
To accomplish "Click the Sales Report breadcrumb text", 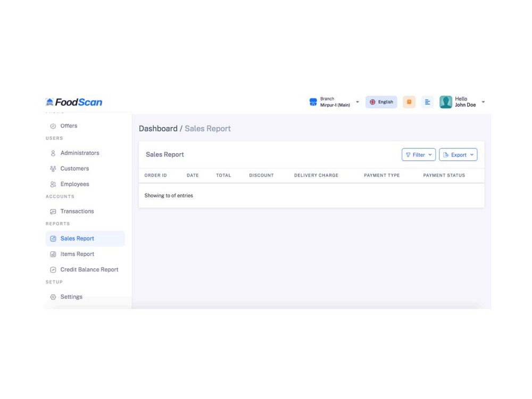I will pos(207,129).
